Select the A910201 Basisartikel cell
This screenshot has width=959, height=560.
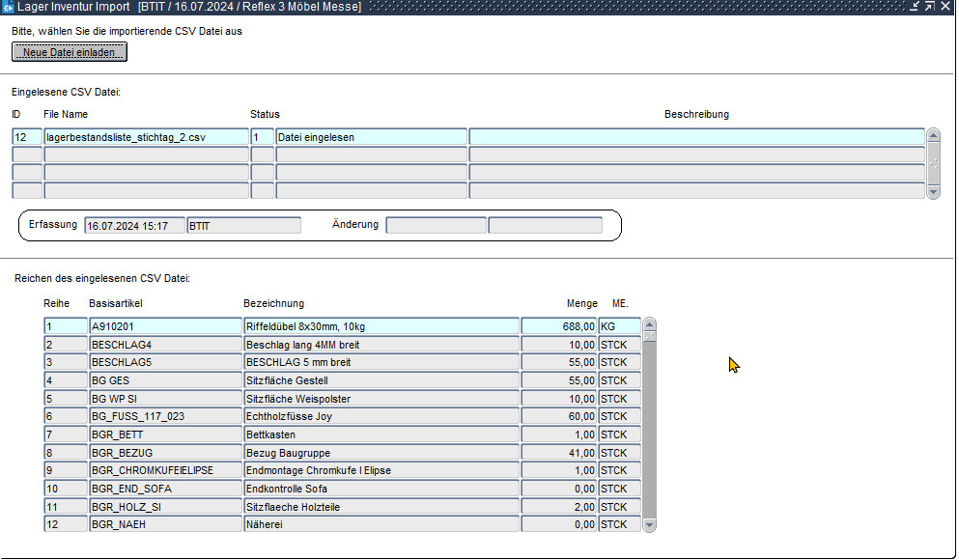point(164,326)
